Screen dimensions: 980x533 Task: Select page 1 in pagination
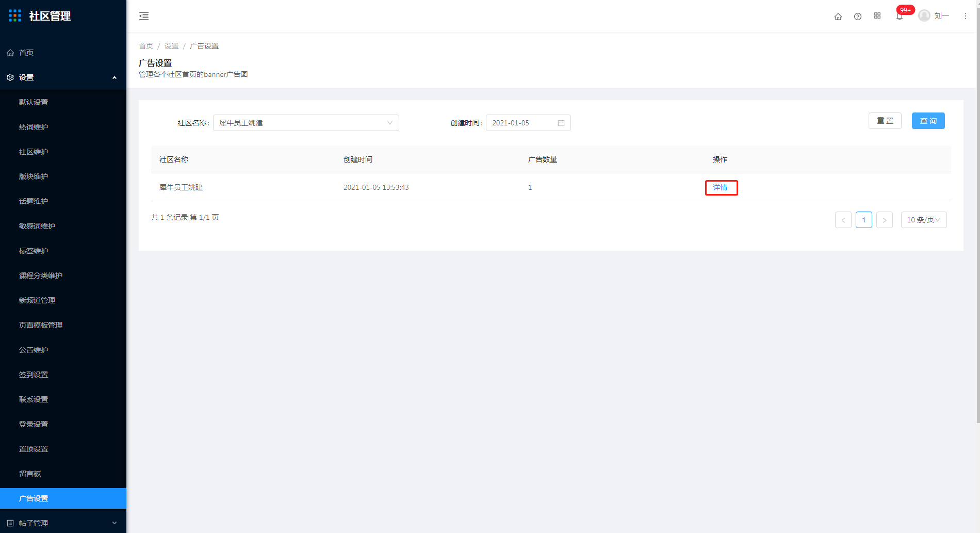click(864, 220)
